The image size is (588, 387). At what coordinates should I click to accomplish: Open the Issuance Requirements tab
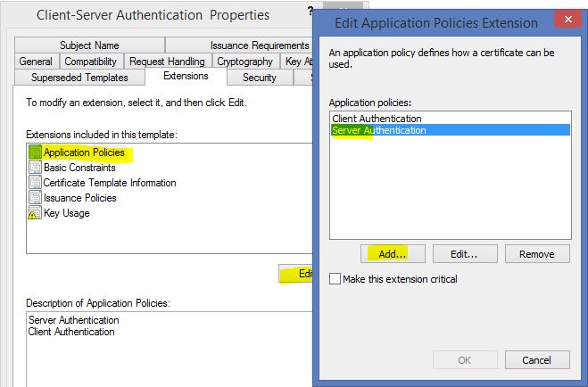(x=259, y=45)
